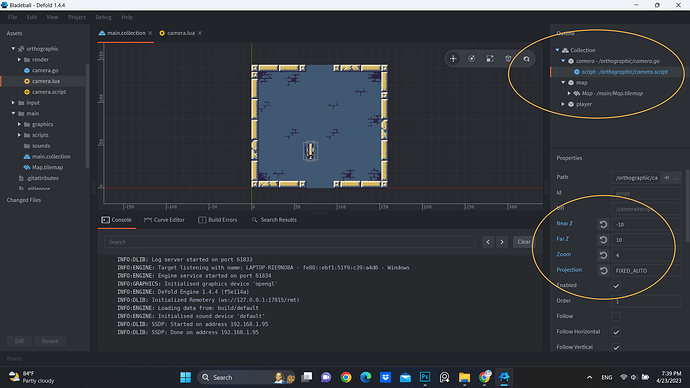Expand the Map tilemap node in Outline
The image size is (690, 388).
tap(569, 93)
